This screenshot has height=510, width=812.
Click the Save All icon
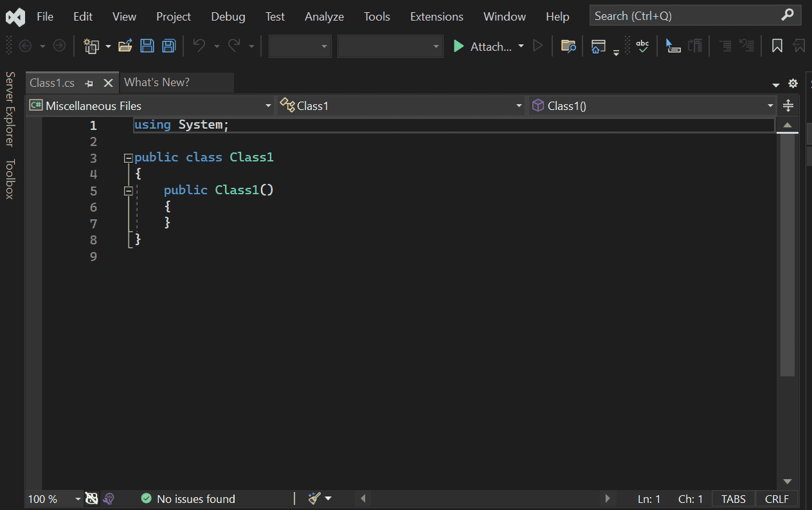[169, 46]
